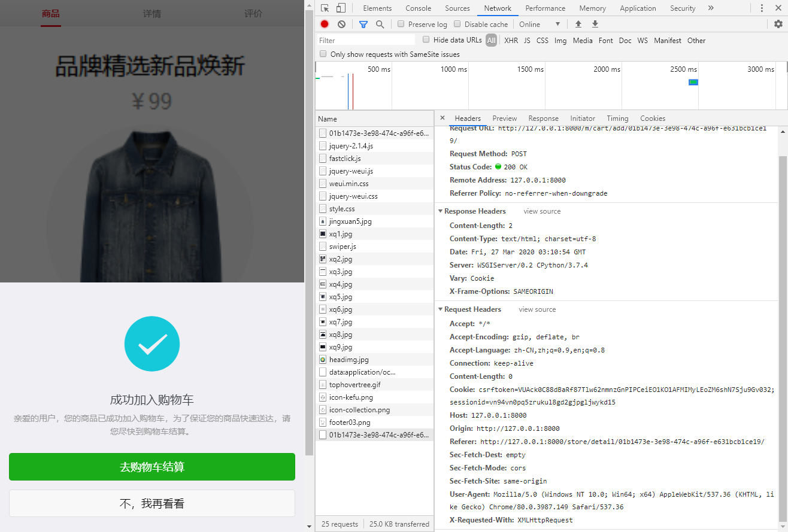Check Hide data URLs
The width and height of the screenshot is (788, 532).
pos(426,39)
